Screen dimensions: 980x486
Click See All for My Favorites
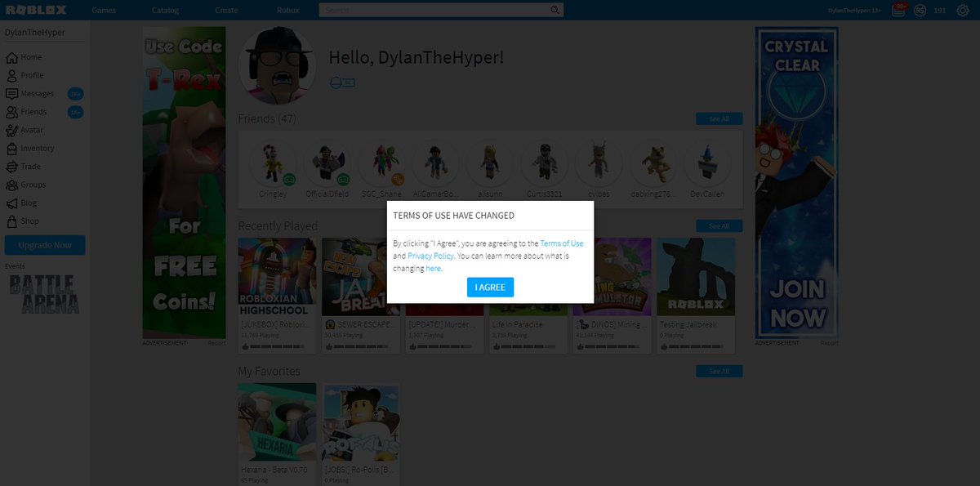(719, 372)
